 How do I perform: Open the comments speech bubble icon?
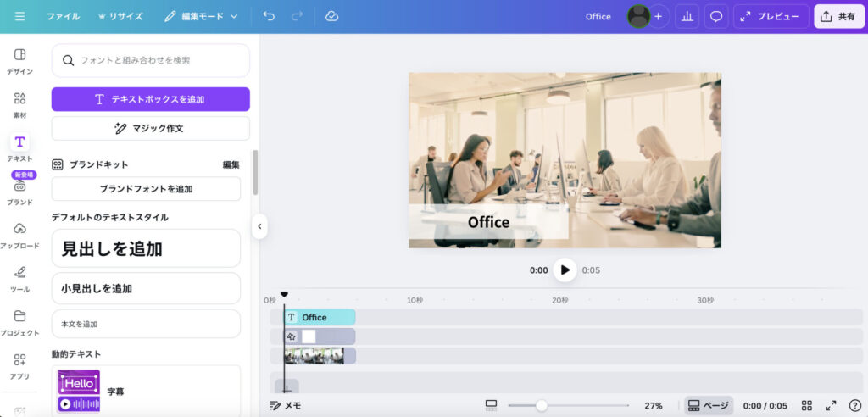pos(716,16)
